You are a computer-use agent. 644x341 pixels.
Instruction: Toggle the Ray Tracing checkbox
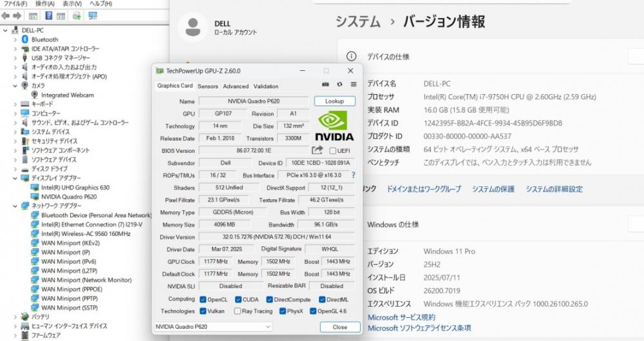pos(238,311)
